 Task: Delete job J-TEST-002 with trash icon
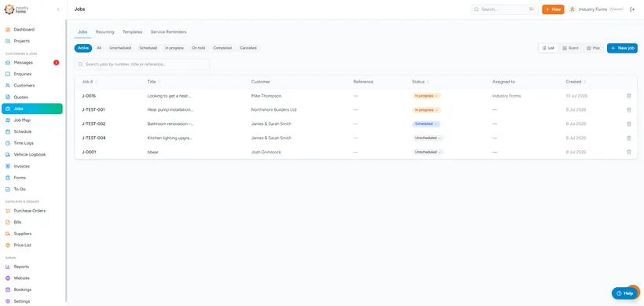[628, 124]
